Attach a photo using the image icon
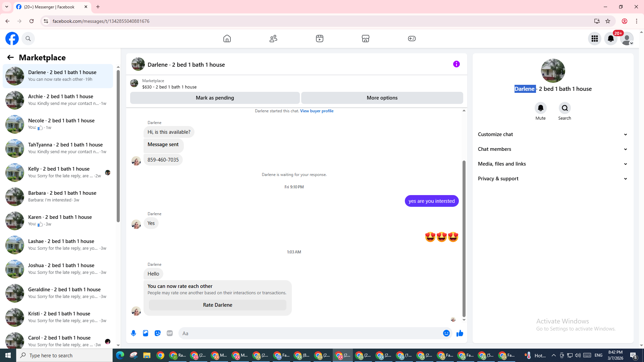Image resolution: width=644 pixels, height=362 pixels. pos(146,333)
